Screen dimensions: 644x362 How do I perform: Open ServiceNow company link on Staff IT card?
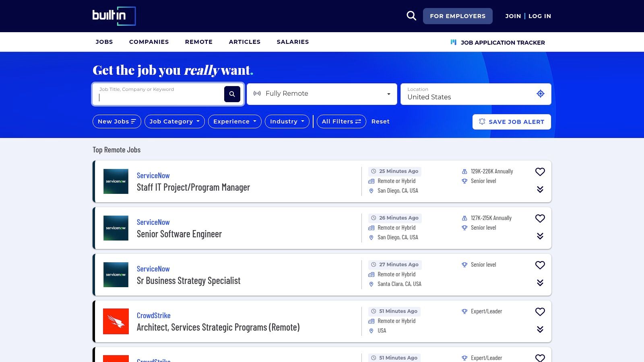[153, 175]
